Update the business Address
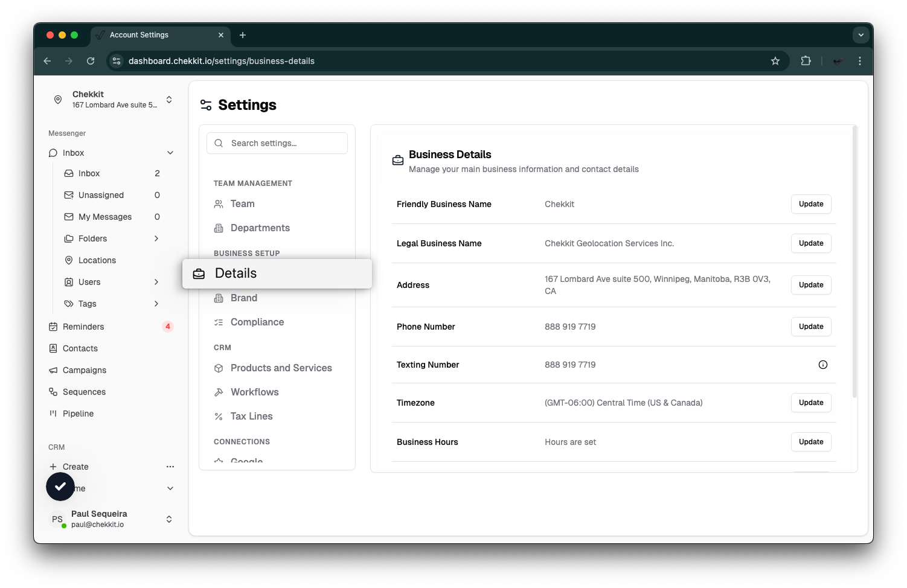This screenshot has width=907, height=588. [811, 285]
